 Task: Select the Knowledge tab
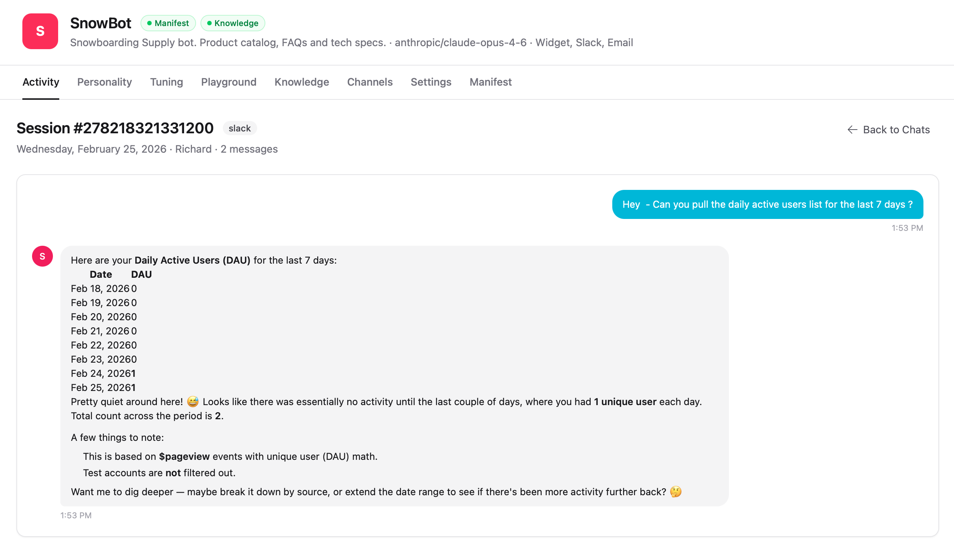coord(302,82)
